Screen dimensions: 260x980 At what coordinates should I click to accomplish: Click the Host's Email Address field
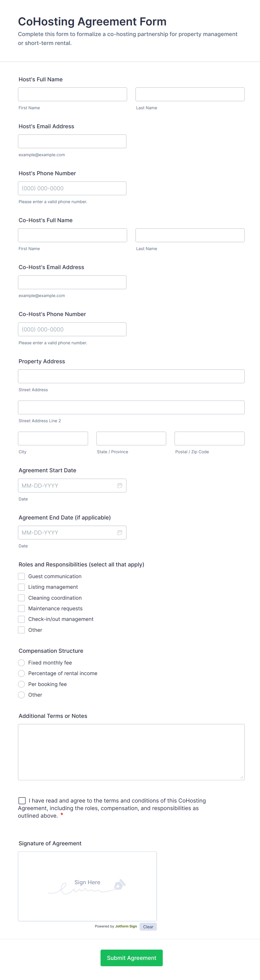point(72,141)
